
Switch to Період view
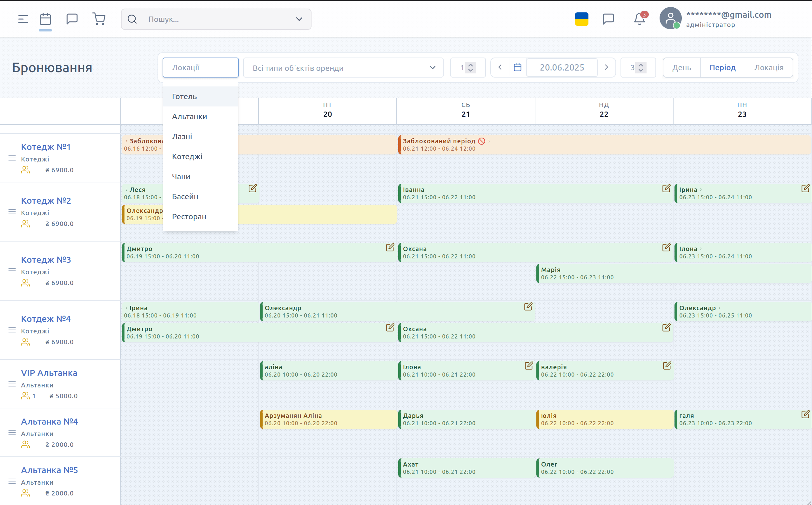722,67
